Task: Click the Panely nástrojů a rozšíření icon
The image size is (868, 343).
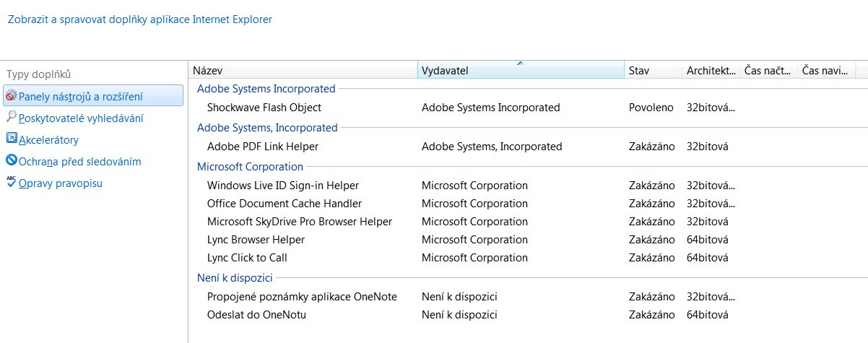Action: click(11, 95)
